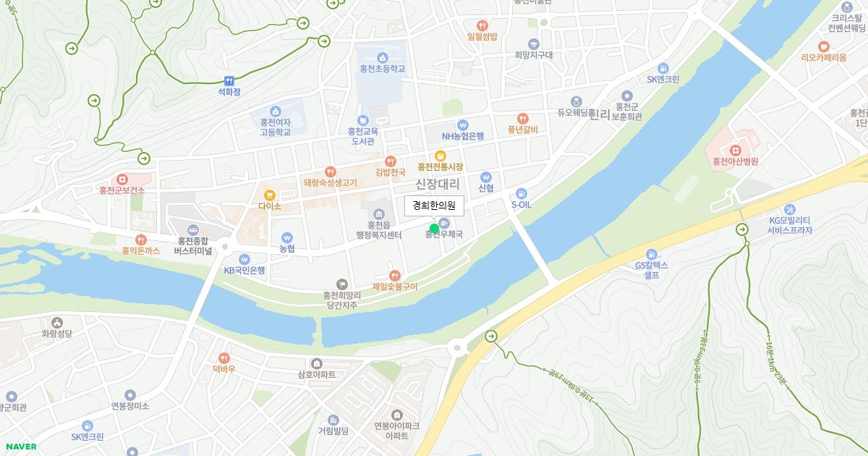
Task: Open the 석화정 landmark icon
Action: pos(229,80)
